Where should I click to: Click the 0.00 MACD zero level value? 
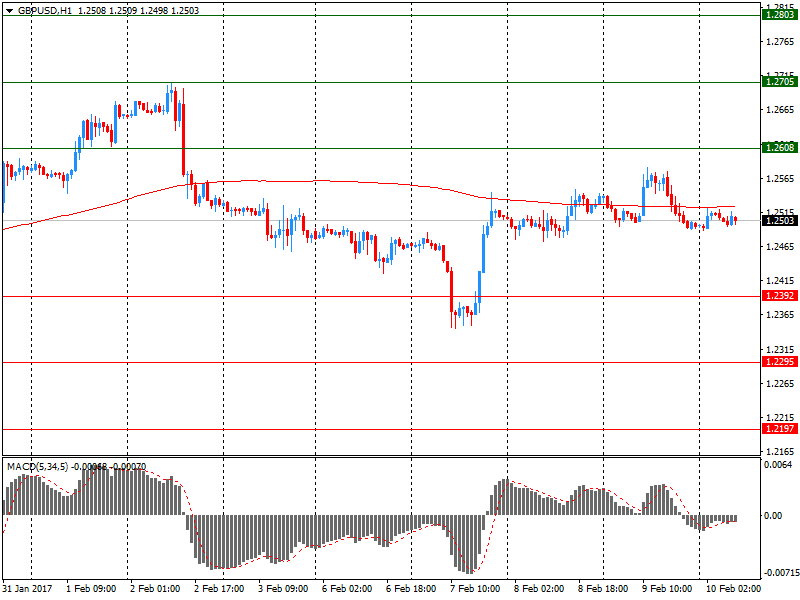pyautogui.click(x=773, y=516)
